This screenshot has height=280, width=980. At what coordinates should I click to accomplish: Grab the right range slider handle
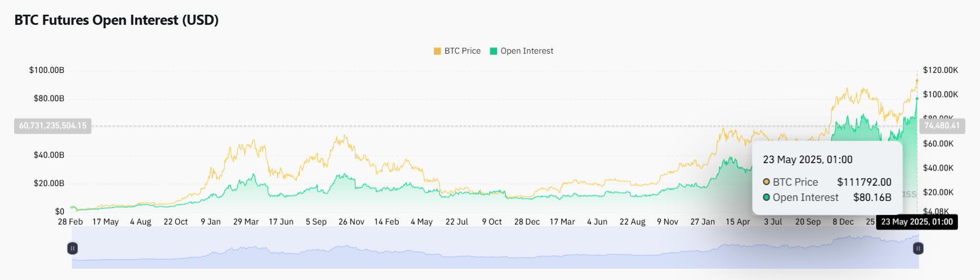pyautogui.click(x=918, y=248)
